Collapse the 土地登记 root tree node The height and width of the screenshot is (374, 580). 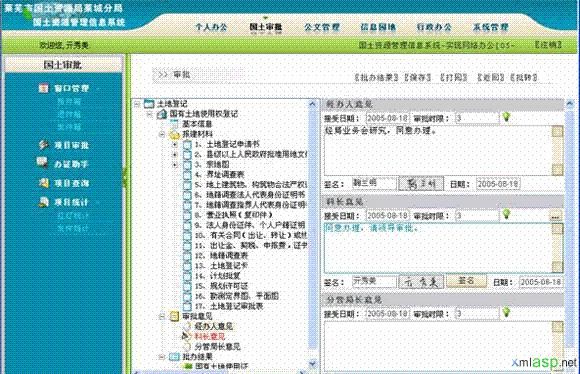point(137,104)
